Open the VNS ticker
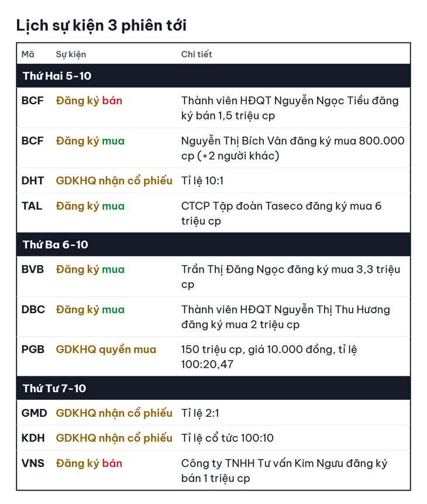 click(x=33, y=464)
